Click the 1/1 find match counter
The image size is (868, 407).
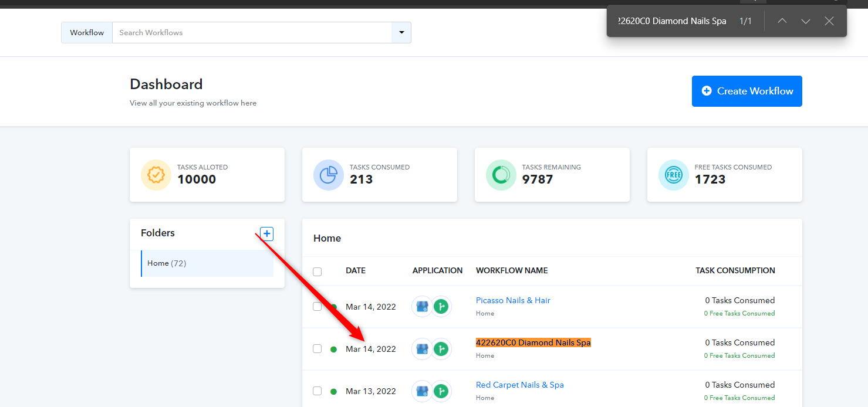[745, 21]
